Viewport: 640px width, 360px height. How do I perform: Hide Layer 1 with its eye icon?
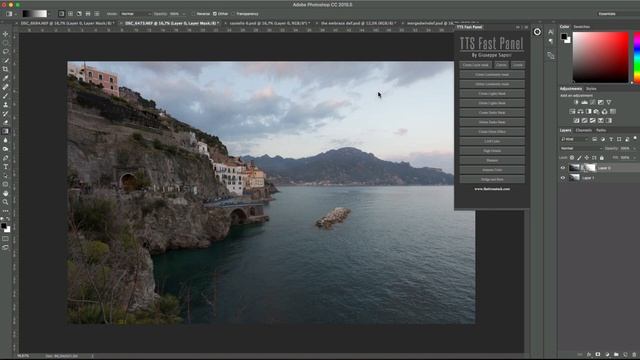(x=563, y=178)
